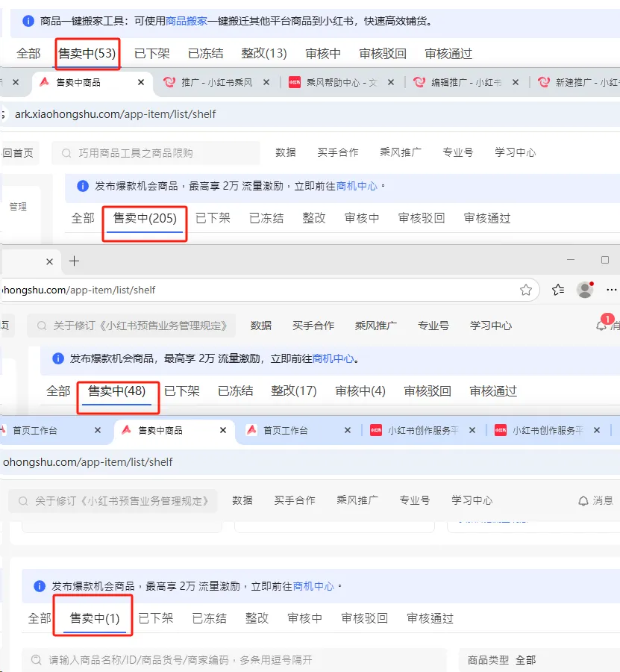Image resolution: width=620 pixels, height=672 pixels.
Task: Open the 乘风推广 menu above 售卖中(48)
Action: [375, 326]
